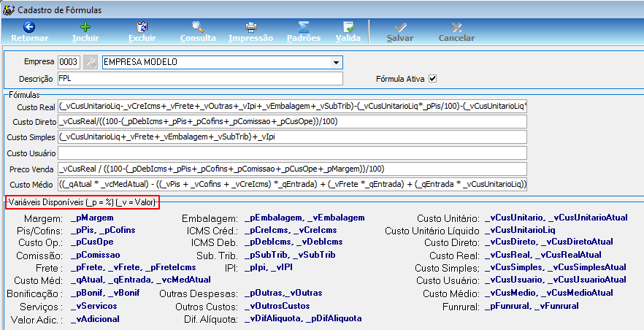The image size is (644, 330).
Task: Click the Custo Unitário Líquido label
Action: (x=432, y=231)
